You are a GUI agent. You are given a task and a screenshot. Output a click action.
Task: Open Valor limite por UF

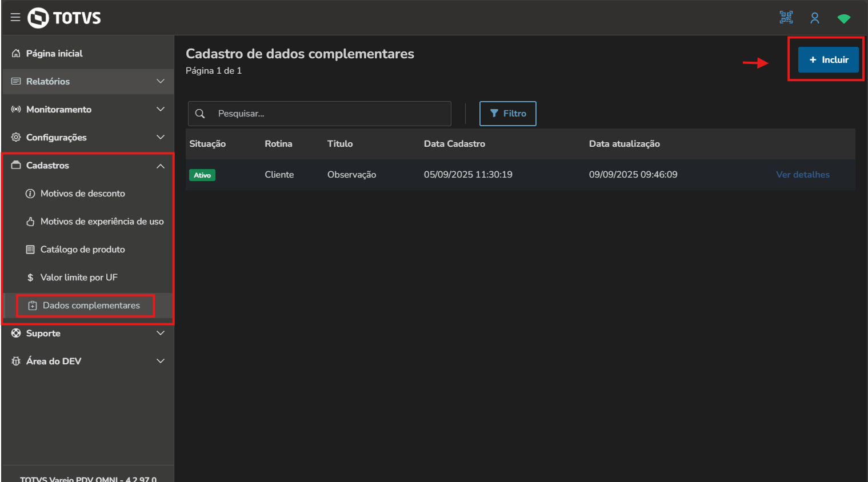click(79, 278)
